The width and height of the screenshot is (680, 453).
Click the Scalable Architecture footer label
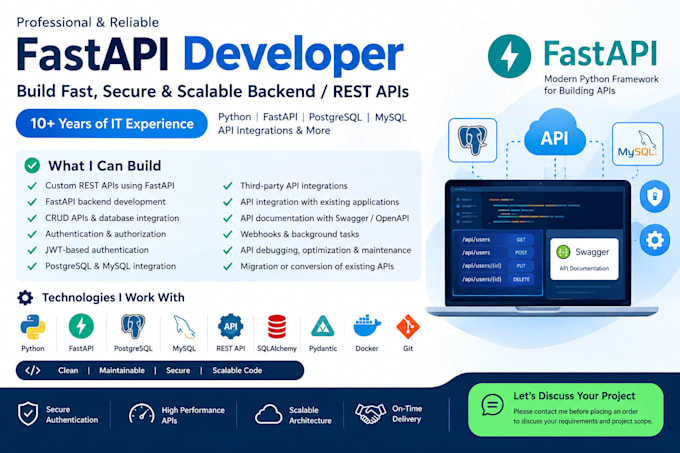(310, 415)
